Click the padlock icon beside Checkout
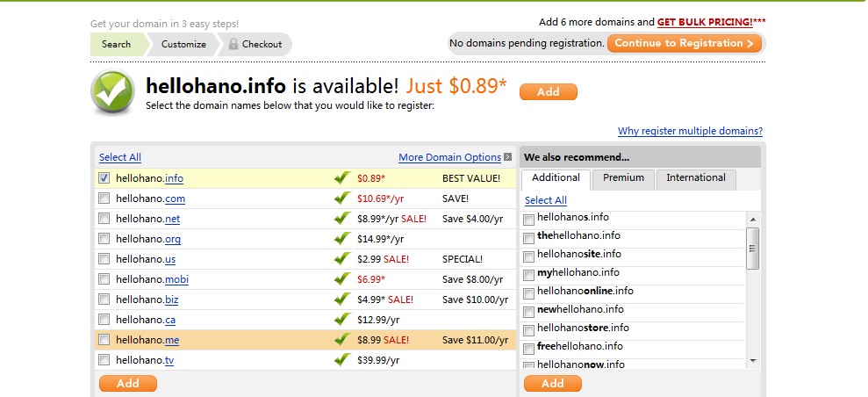This screenshot has height=397, width=868. [233, 44]
